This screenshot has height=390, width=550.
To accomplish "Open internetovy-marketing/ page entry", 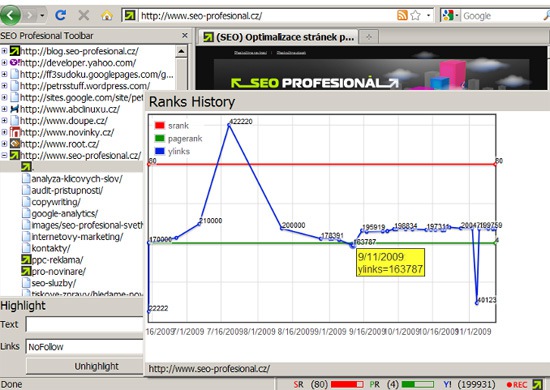I will tap(77, 237).
